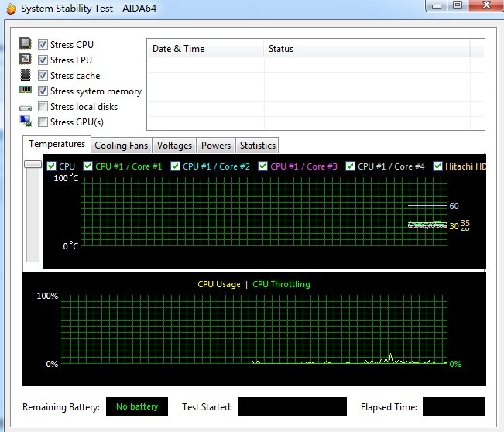Image resolution: width=504 pixels, height=432 pixels.
Task: Toggle CPU #1 / Core #3 graph checkbox
Action: click(x=262, y=166)
